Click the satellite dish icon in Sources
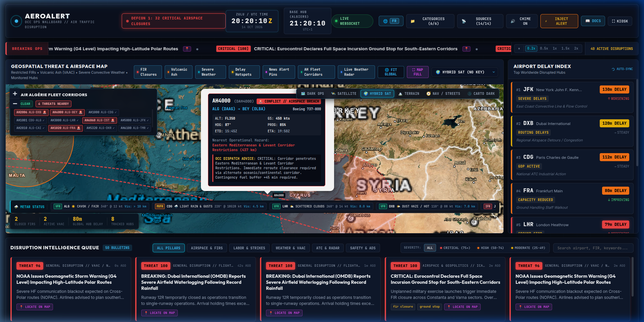Screen dimensions: 644x322 [x=464, y=21]
